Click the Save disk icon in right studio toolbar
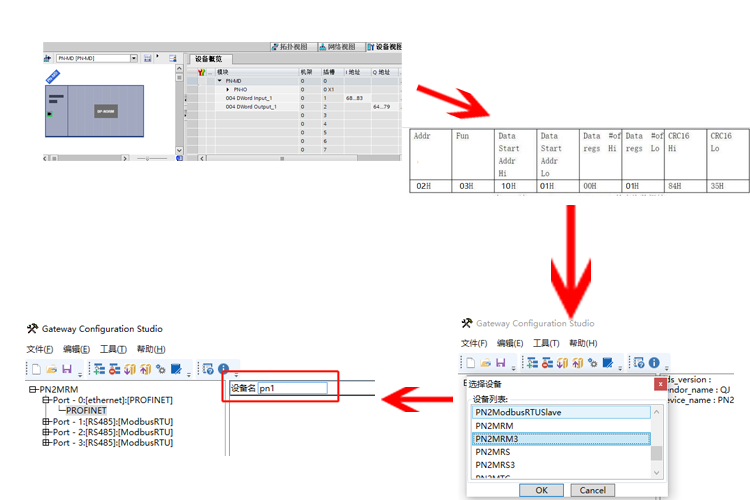 point(498,363)
